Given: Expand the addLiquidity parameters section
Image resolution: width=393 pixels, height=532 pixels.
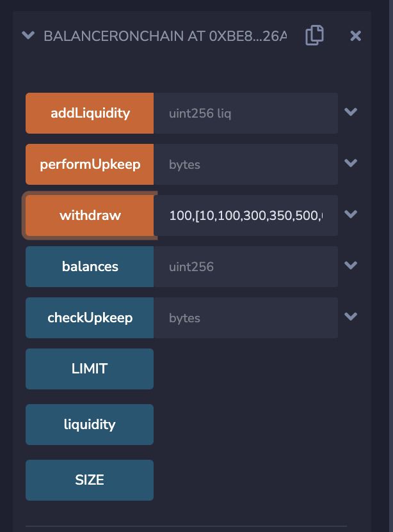Looking at the screenshot, I should coord(351,111).
